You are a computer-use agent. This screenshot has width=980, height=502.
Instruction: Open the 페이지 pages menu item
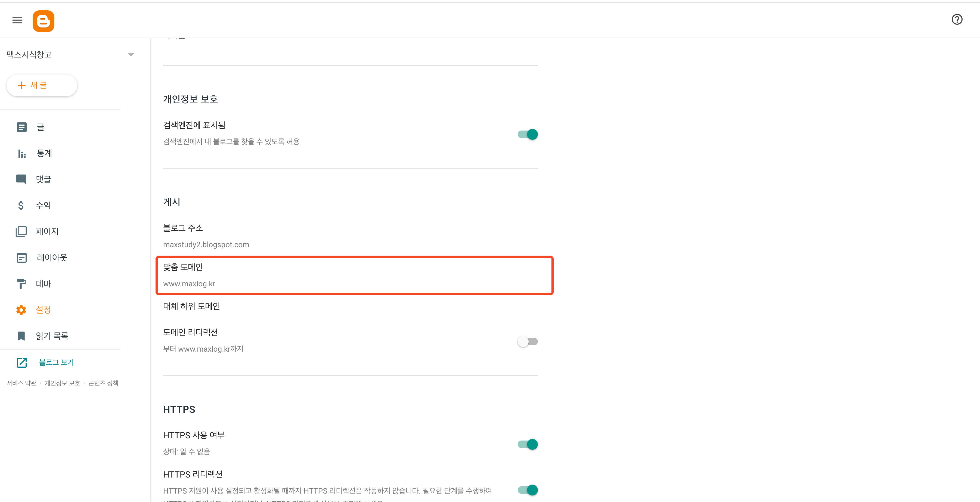[47, 231]
